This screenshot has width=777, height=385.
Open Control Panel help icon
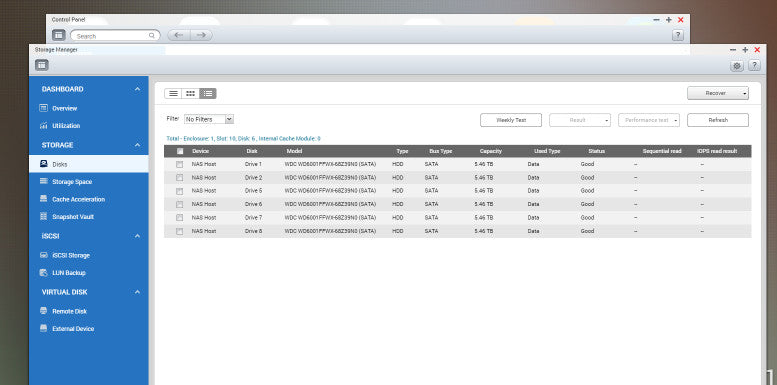pos(678,35)
